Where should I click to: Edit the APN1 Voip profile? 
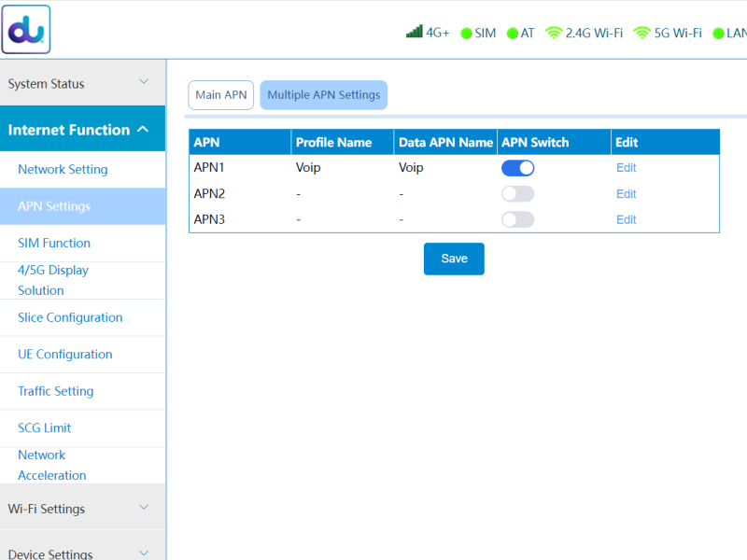(x=626, y=168)
